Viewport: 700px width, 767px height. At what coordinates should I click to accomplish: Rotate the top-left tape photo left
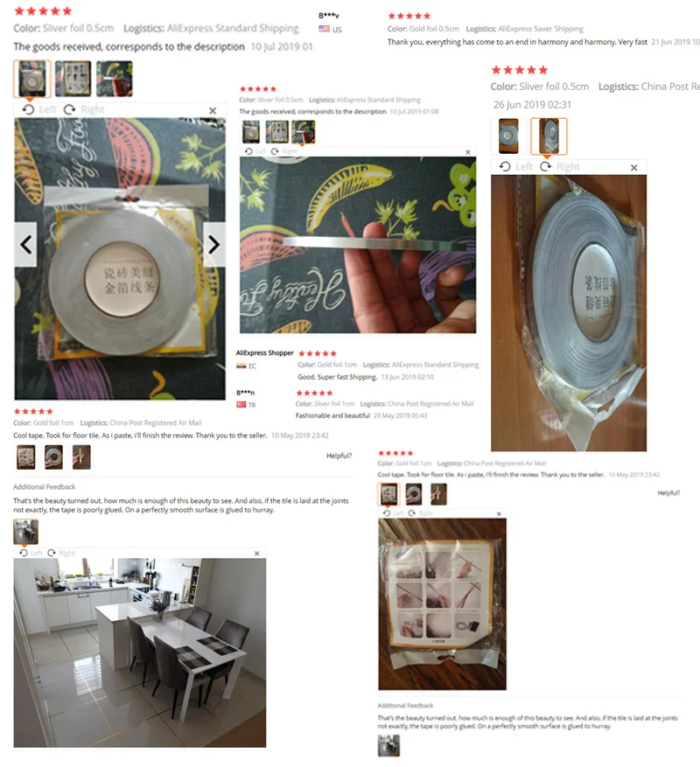[39, 109]
